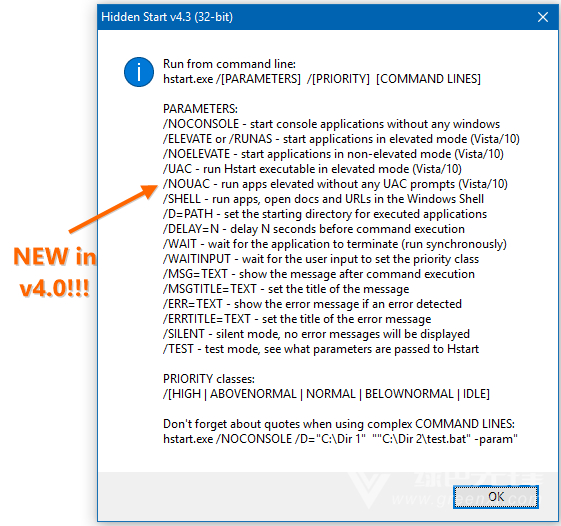This screenshot has width=561, height=526.
Task: Click the 'PARAMETERS:' heading
Action: pos(200,109)
